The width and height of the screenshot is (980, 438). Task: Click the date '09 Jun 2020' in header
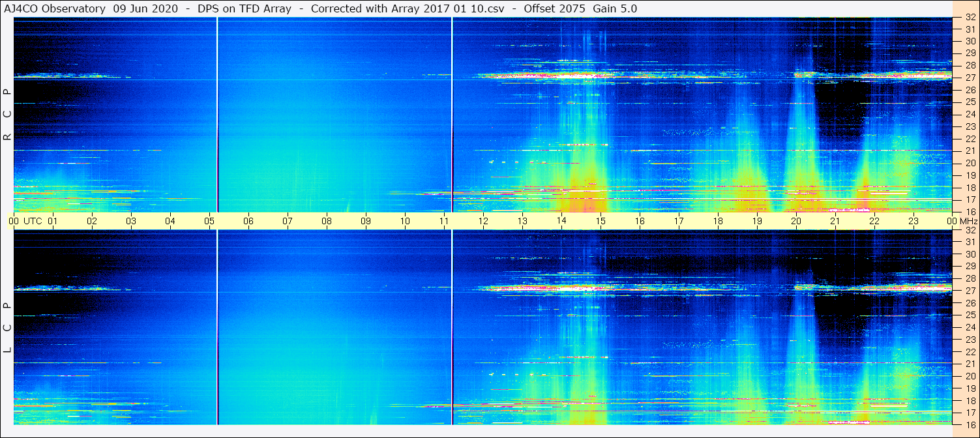pos(144,9)
